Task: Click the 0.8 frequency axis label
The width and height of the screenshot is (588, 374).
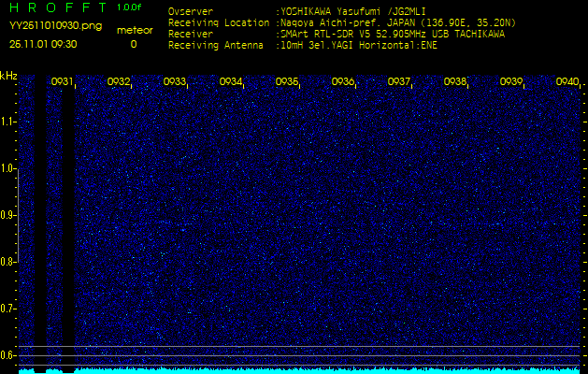Action: [8, 261]
